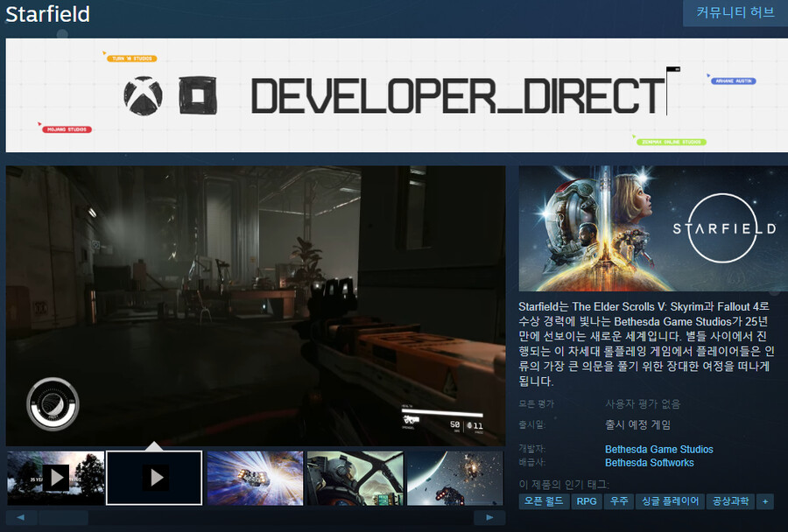Open the astronaut cockpit screenshot thumbnail
This screenshot has width=788, height=532.
[355, 477]
